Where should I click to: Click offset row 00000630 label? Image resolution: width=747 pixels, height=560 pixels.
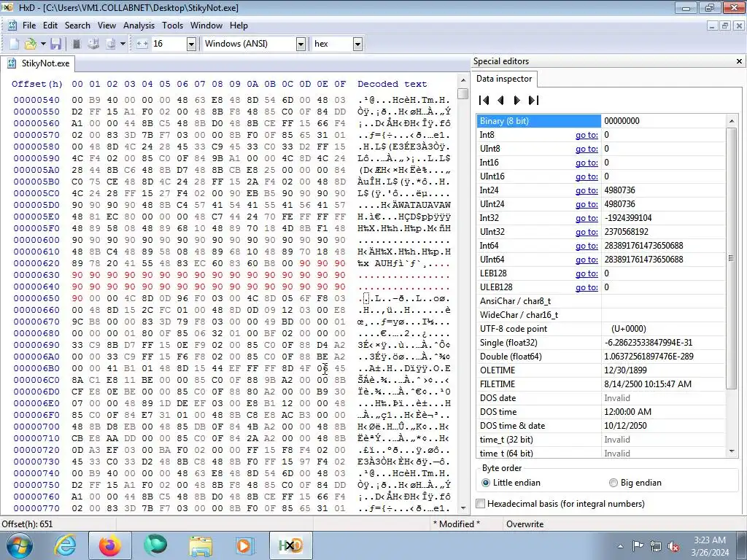click(36, 275)
